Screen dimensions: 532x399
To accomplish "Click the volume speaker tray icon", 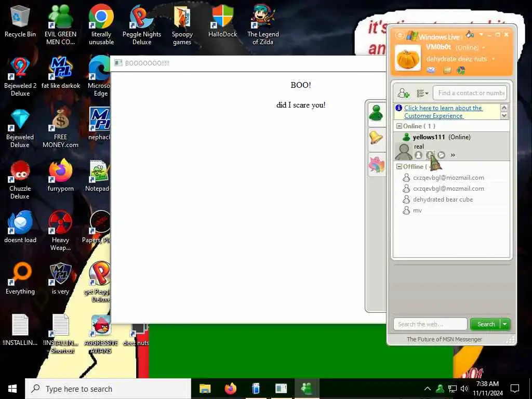I will coord(464,389).
